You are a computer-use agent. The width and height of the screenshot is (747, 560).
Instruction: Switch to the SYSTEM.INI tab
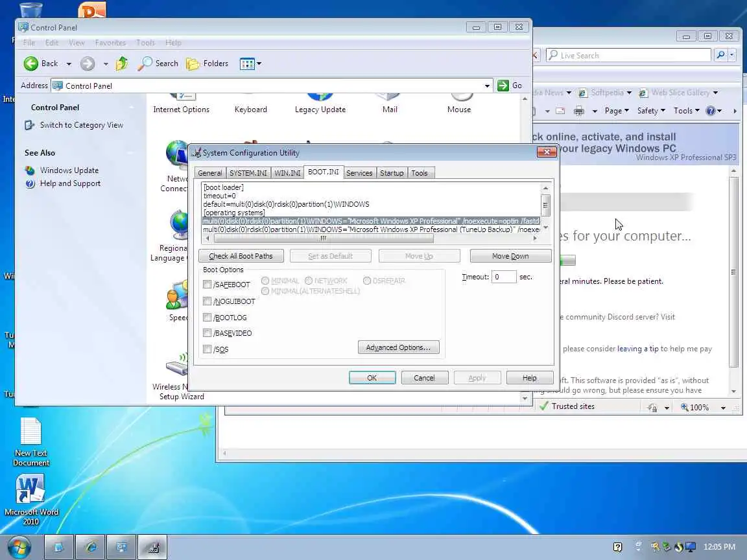[248, 173]
